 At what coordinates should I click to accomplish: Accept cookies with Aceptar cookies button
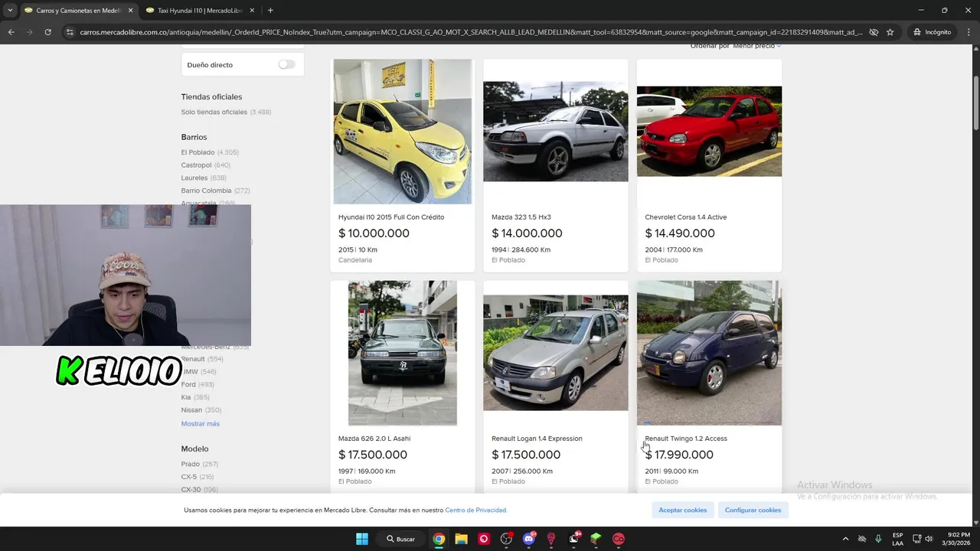pos(683,510)
